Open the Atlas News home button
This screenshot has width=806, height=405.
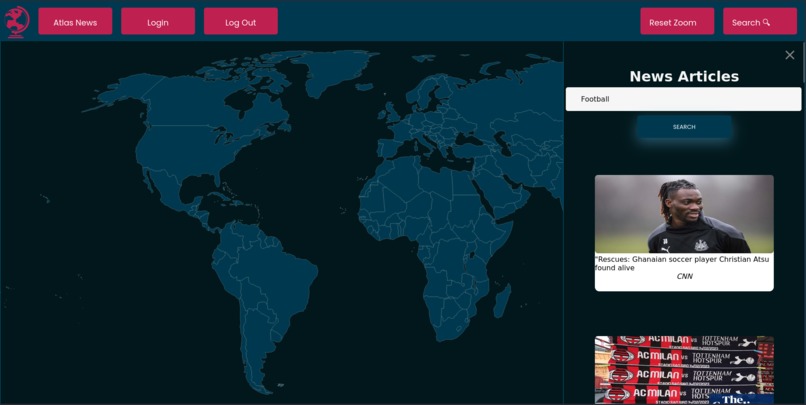point(75,21)
